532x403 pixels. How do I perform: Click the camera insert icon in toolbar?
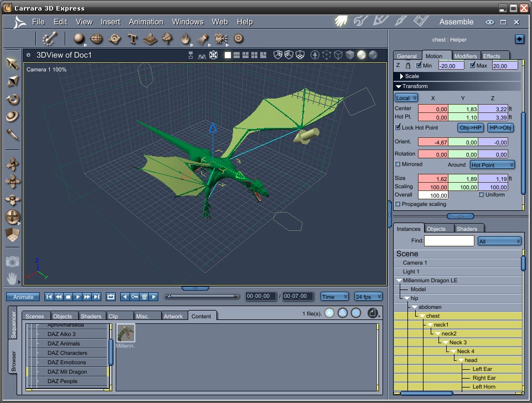pos(221,39)
